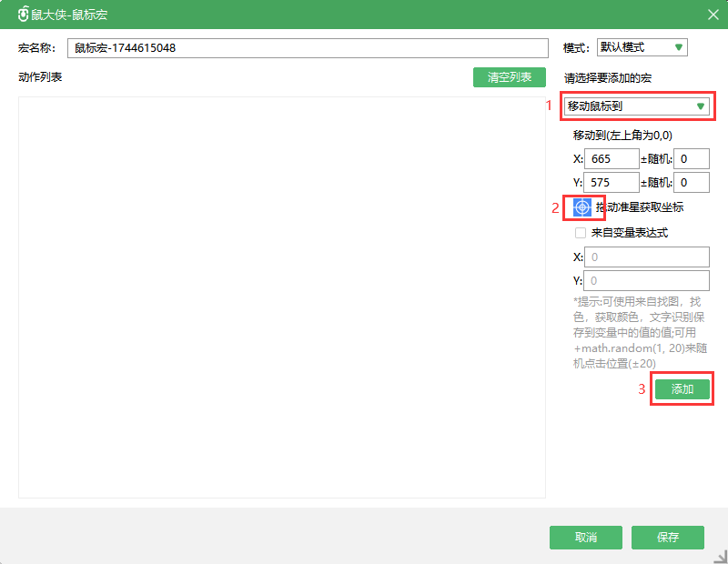The image size is (728, 564).
Task: Click the 取消 button
Action: click(x=585, y=538)
